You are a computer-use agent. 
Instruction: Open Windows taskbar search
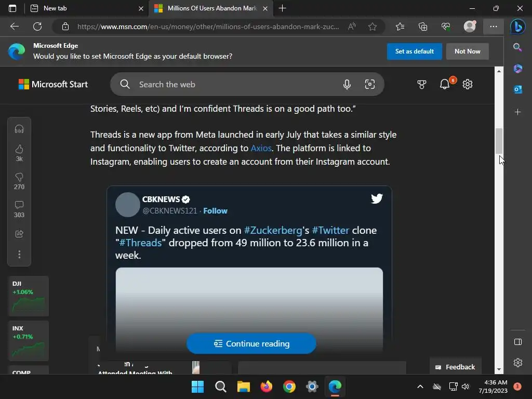220,387
